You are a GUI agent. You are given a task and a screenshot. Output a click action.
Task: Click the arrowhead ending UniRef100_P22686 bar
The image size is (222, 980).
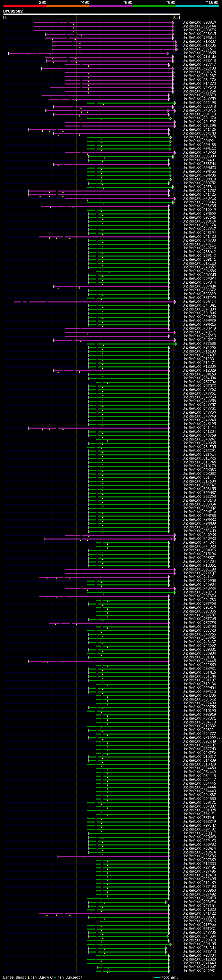(x=177, y=344)
